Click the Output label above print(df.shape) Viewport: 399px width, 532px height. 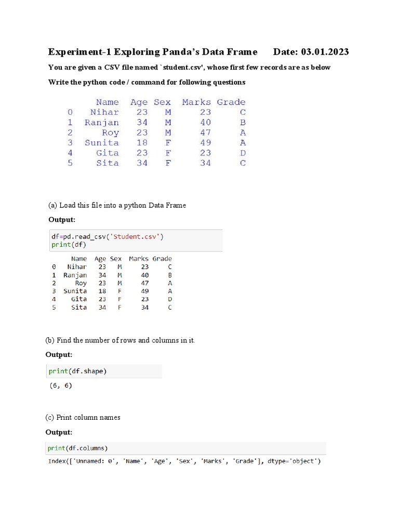click(59, 355)
